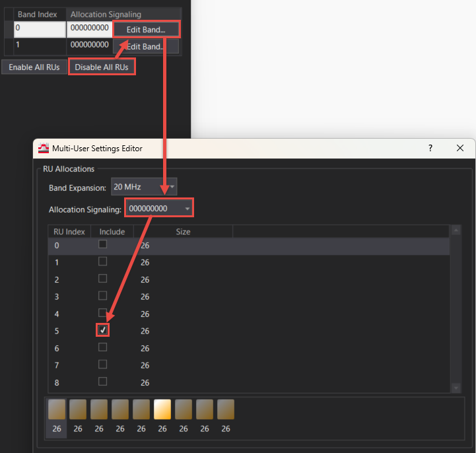Click the scroll up arrow of RU list
476x453 pixels.
click(x=456, y=230)
